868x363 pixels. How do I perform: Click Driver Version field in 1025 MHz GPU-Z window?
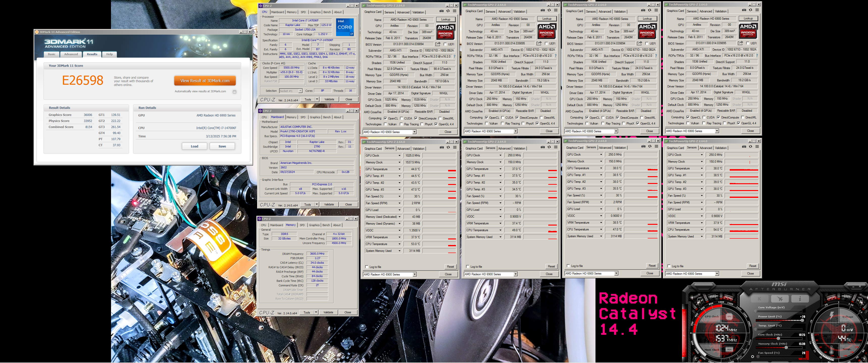(419, 87)
